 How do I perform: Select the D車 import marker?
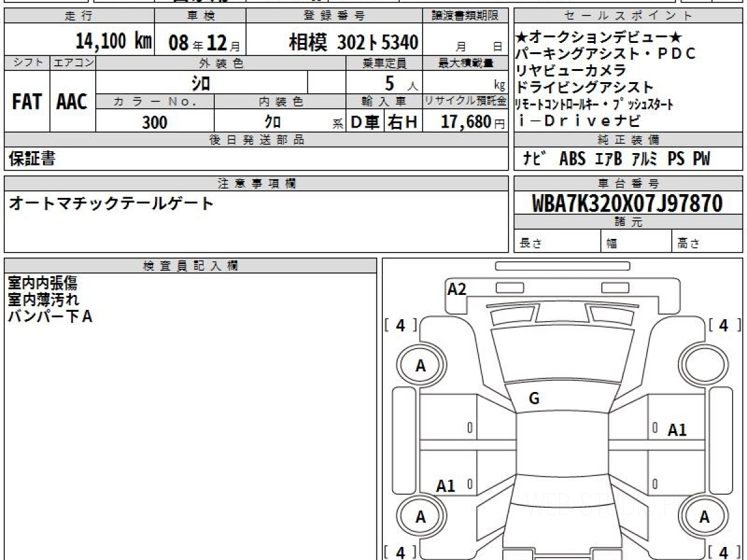(x=365, y=123)
